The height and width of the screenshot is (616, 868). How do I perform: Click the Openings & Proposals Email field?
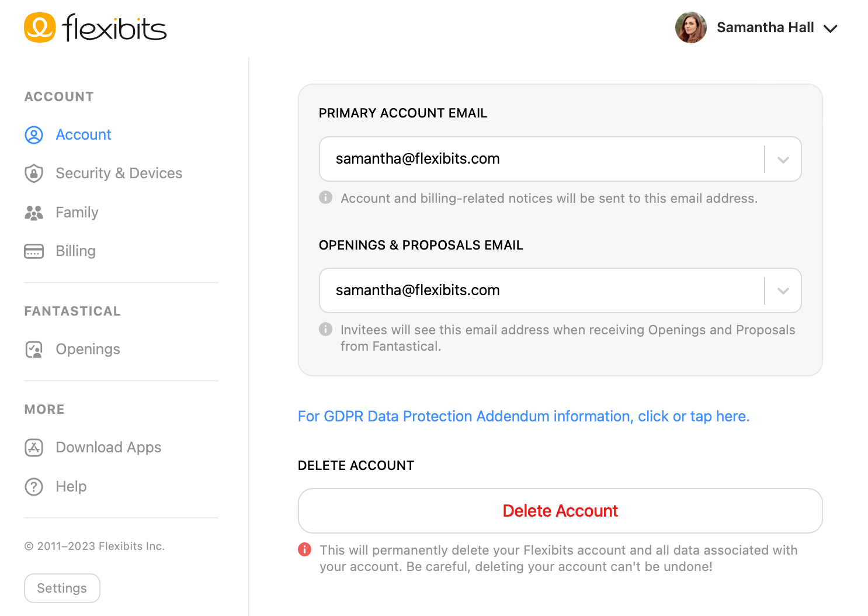click(x=560, y=290)
